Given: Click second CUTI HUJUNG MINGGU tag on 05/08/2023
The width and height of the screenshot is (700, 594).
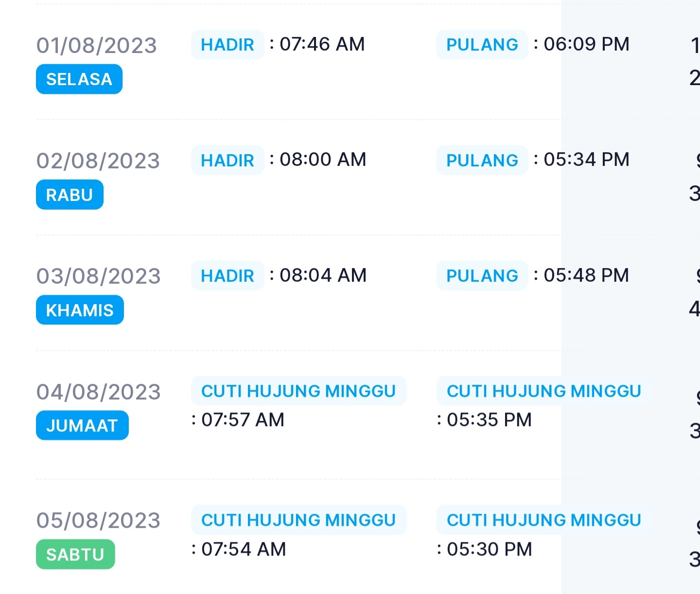Looking at the screenshot, I should [544, 520].
